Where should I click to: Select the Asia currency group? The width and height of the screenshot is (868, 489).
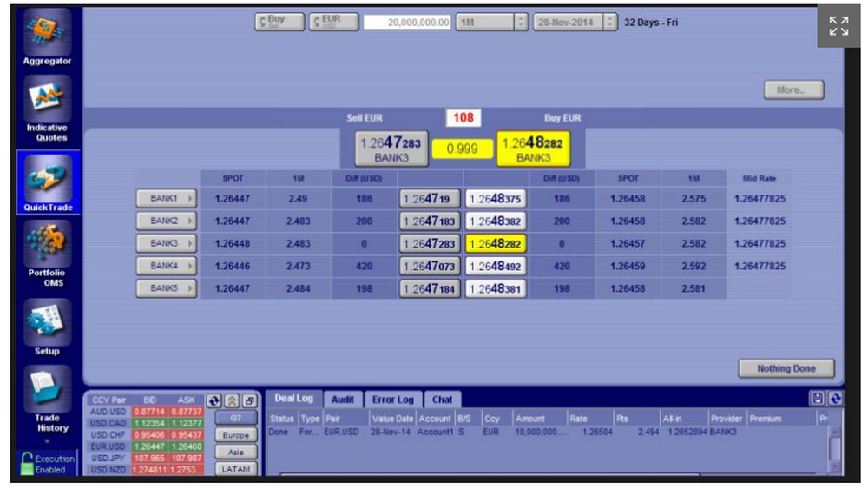coord(236,453)
